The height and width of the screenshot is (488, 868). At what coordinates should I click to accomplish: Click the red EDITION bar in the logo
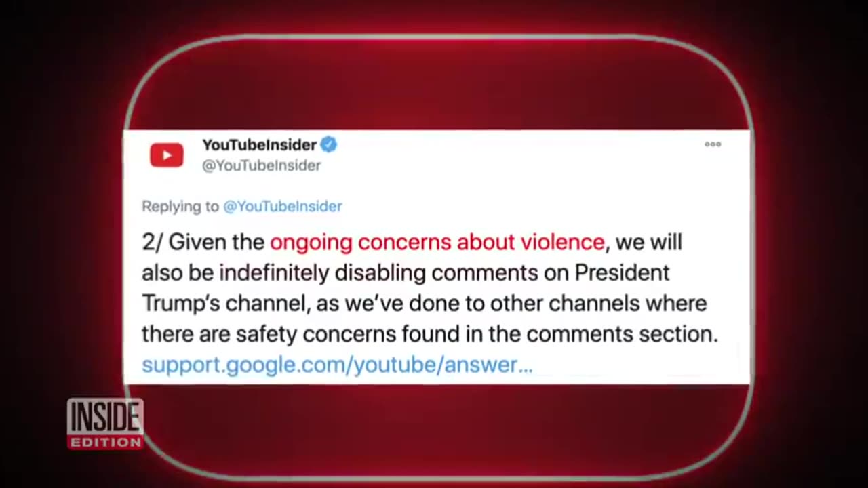click(x=105, y=442)
